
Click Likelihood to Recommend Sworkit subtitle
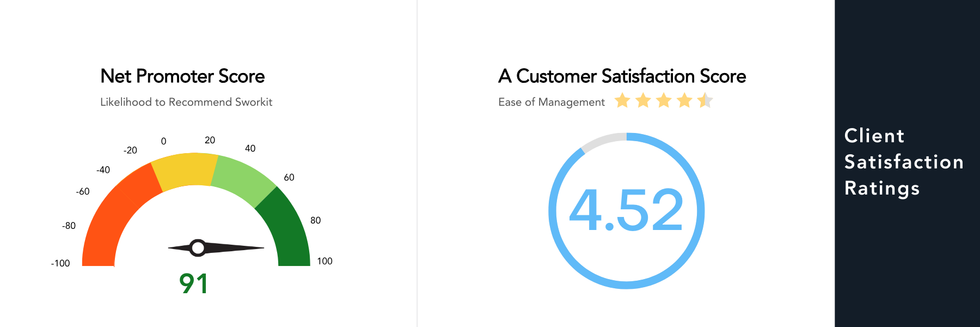click(x=186, y=102)
